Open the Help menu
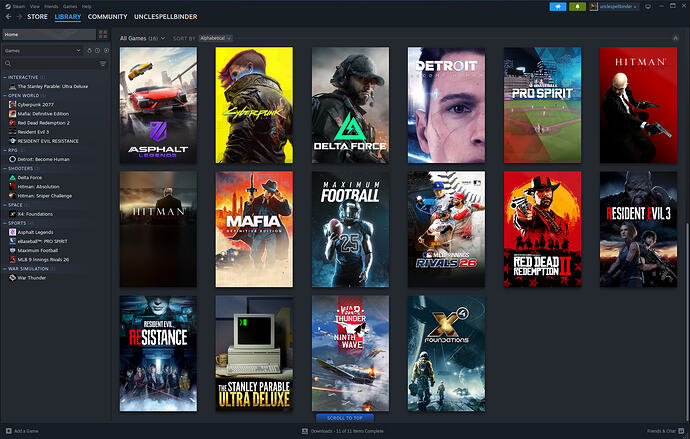690x439 pixels. (87, 7)
